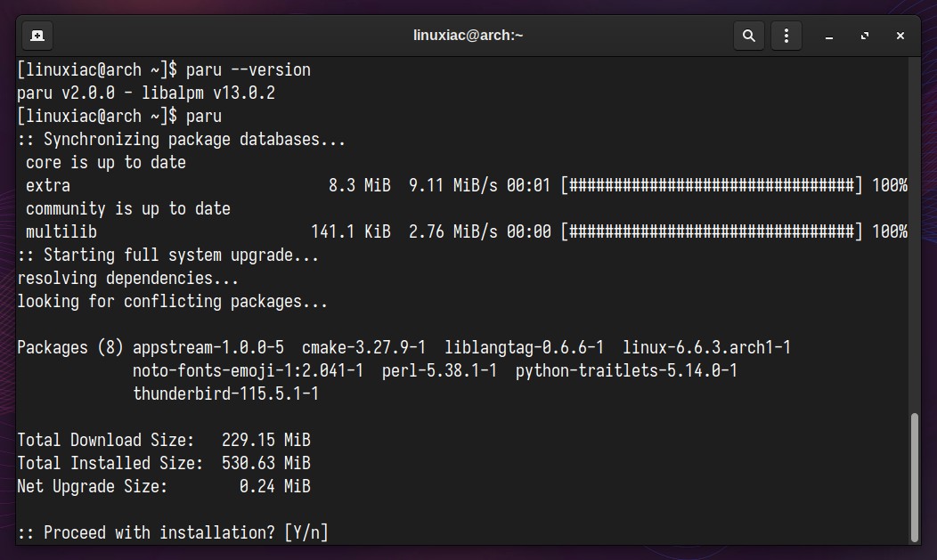
Task: Click the extra repo progress bar
Action: click(x=712, y=185)
